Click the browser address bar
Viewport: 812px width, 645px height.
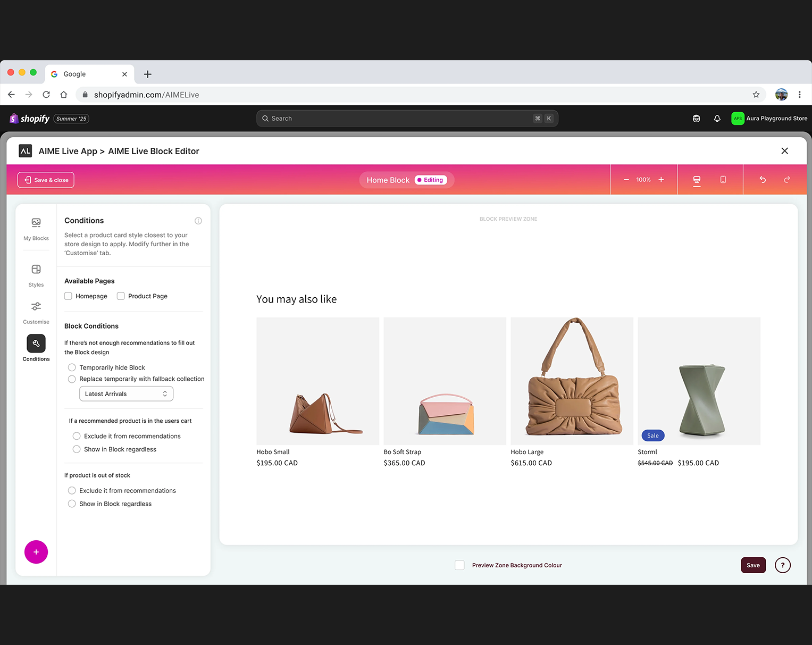(420, 95)
